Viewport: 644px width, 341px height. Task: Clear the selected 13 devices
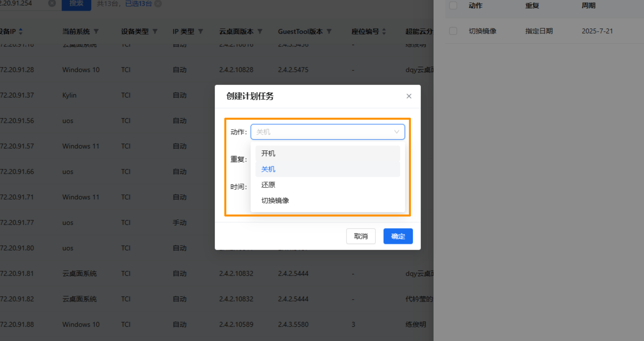point(158,4)
